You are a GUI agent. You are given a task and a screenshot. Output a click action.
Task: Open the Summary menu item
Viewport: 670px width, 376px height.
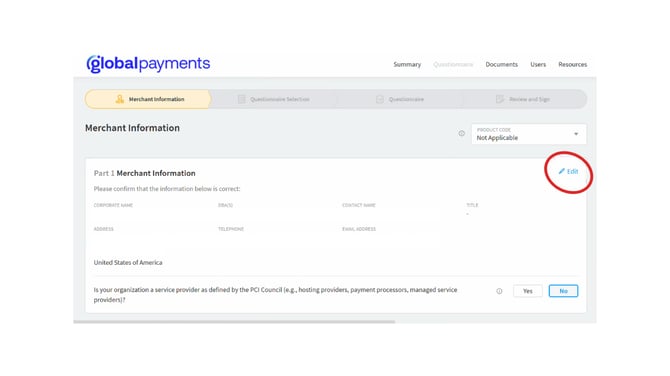[x=407, y=65]
